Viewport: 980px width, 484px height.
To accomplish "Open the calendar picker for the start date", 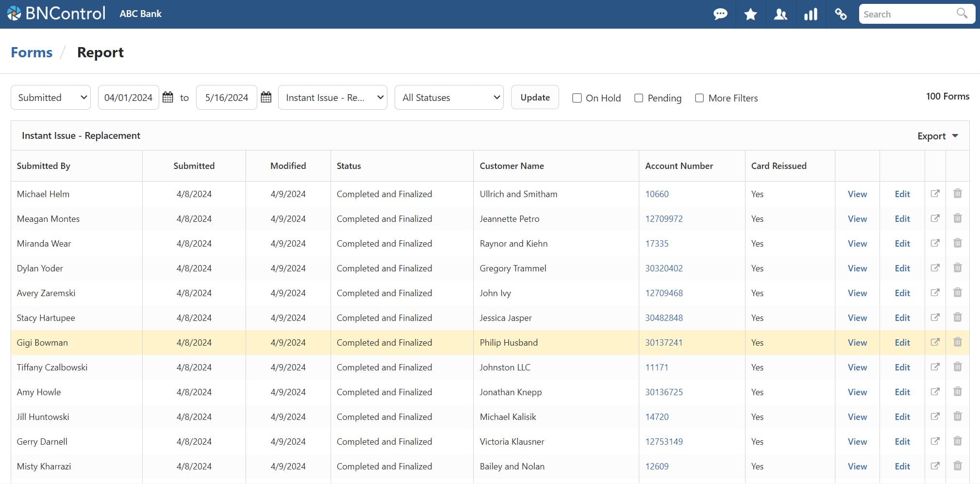I will click(x=167, y=97).
